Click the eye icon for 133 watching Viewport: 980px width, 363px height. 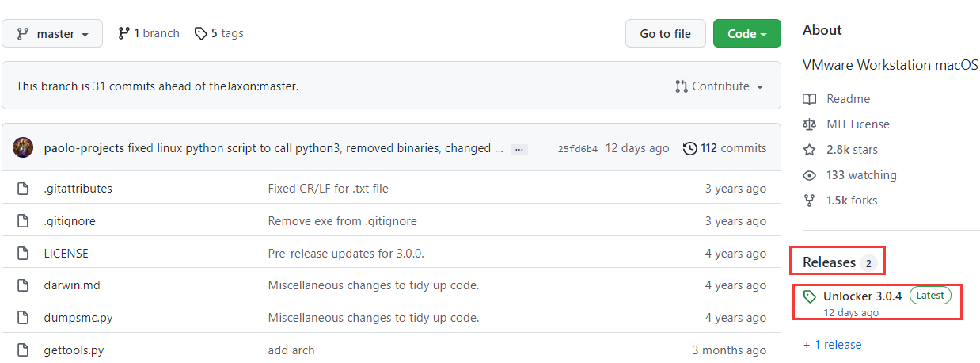[809, 175]
